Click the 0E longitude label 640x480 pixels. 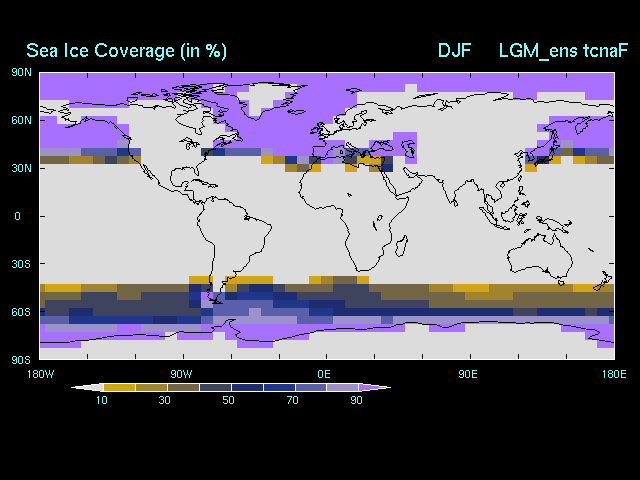(x=324, y=374)
